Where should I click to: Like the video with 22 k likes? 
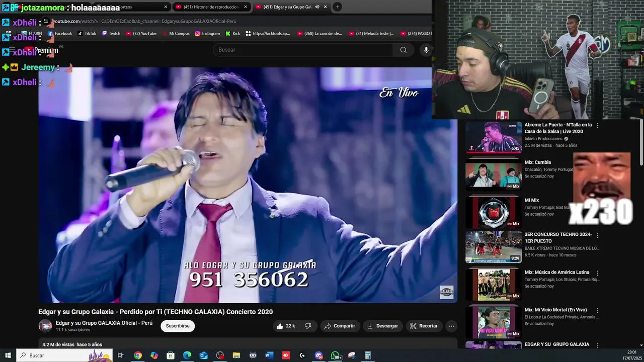pos(285,326)
